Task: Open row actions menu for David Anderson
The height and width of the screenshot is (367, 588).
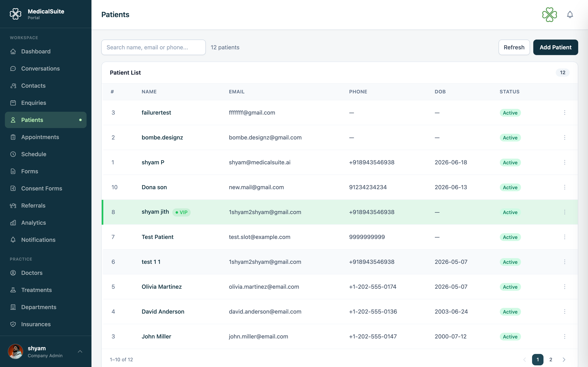Action: click(x=565, y=312)
